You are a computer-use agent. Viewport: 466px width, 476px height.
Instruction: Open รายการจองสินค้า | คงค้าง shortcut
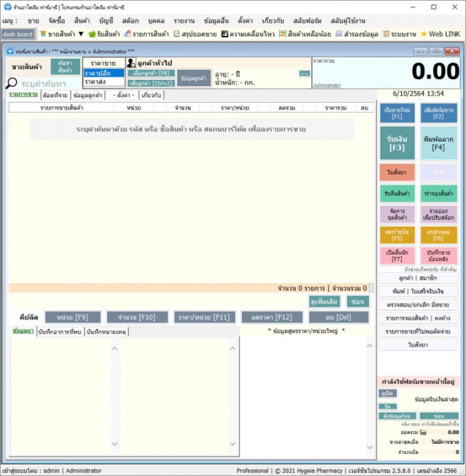point(418,318)
